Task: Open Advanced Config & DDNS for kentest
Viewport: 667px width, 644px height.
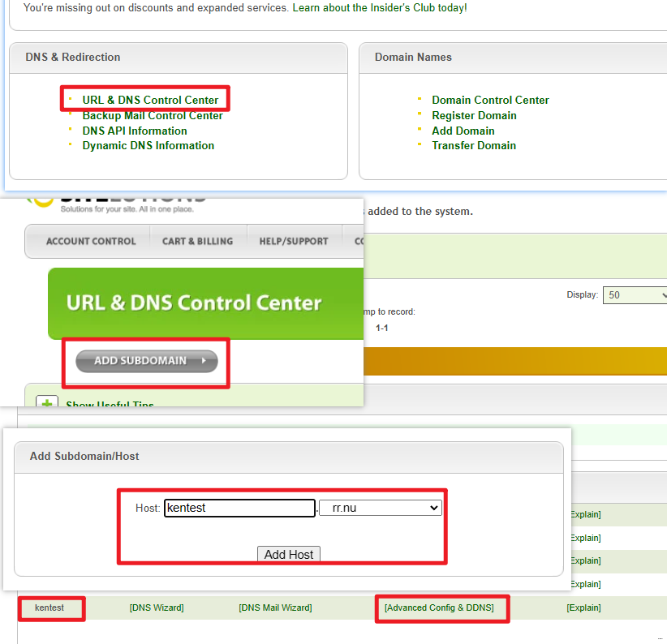Action: click(439, 608)
